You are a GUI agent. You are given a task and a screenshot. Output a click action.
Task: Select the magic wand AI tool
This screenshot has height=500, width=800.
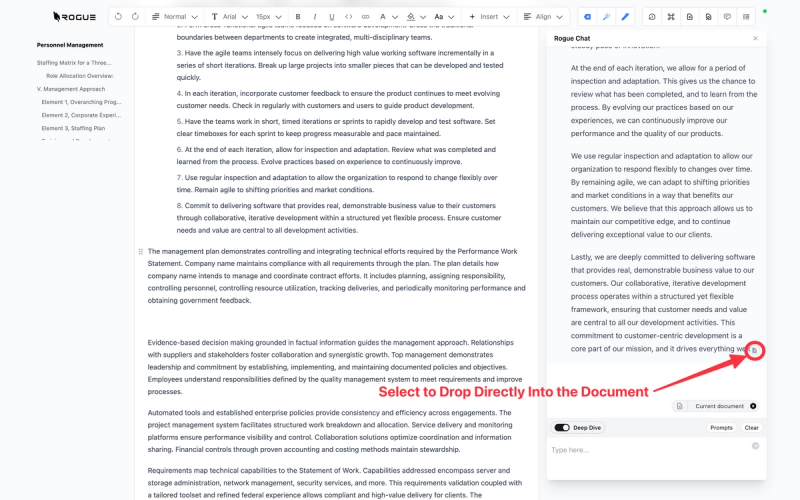tap(606, 17)
